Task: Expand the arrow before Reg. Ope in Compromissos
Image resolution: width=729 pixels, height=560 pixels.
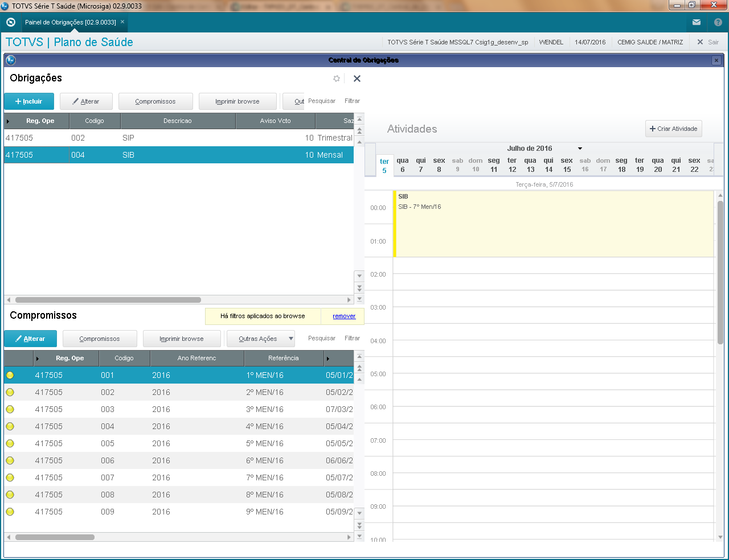Action: [38, 359]
